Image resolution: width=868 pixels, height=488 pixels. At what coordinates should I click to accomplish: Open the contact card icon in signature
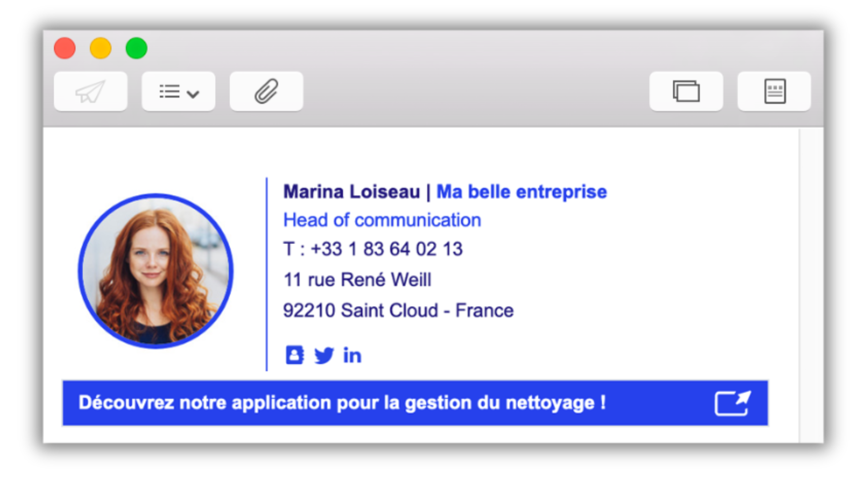tap(295, 355)
